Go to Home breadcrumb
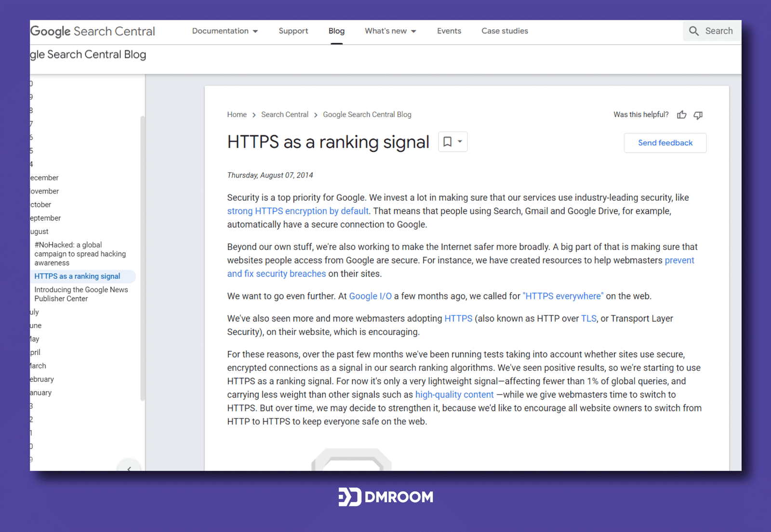 pos(237,115)
